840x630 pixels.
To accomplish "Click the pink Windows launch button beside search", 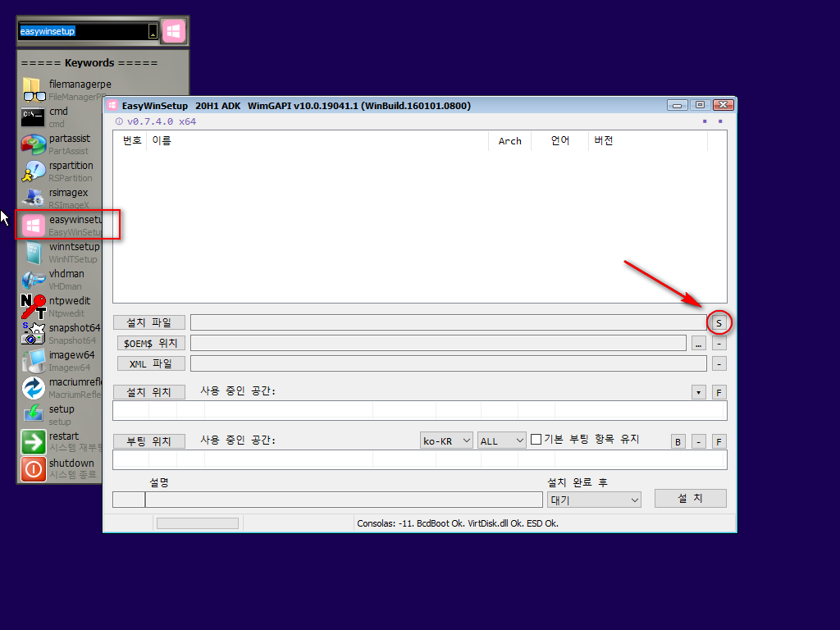I will (x=174, y=31).
